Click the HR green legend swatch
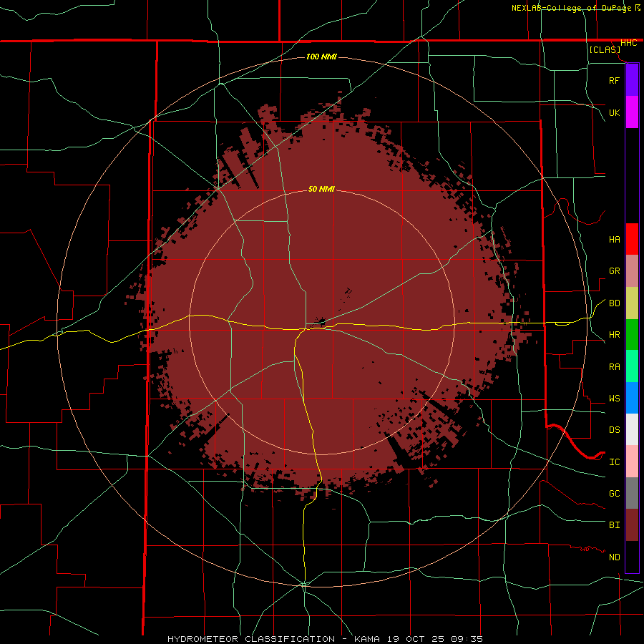 tap(632, 335)
